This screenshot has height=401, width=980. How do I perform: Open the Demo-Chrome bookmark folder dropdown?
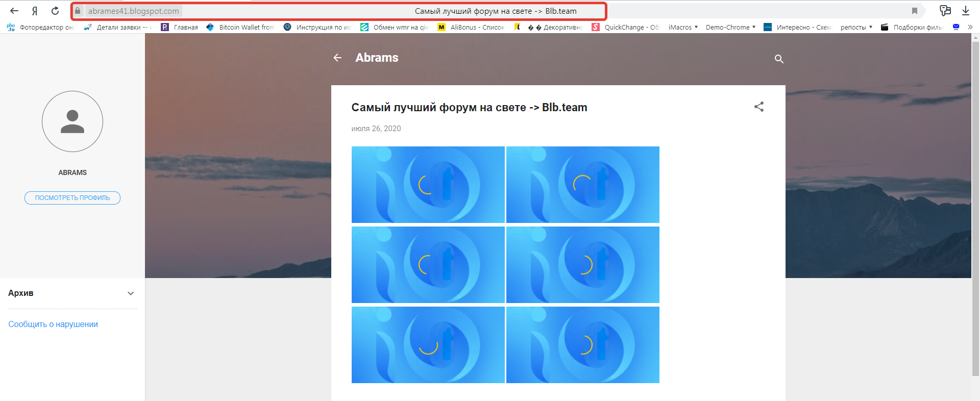point(730,27)
